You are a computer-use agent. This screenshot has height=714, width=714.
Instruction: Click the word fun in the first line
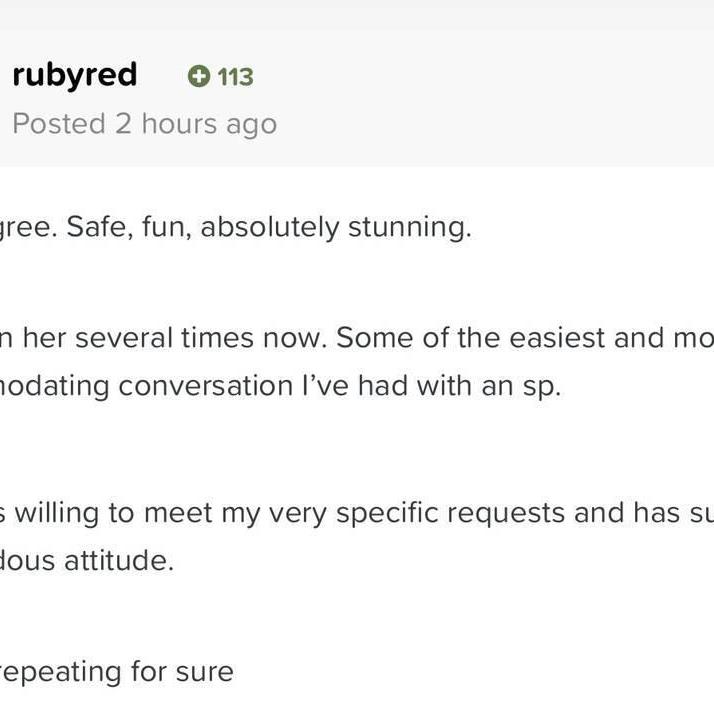167,227
